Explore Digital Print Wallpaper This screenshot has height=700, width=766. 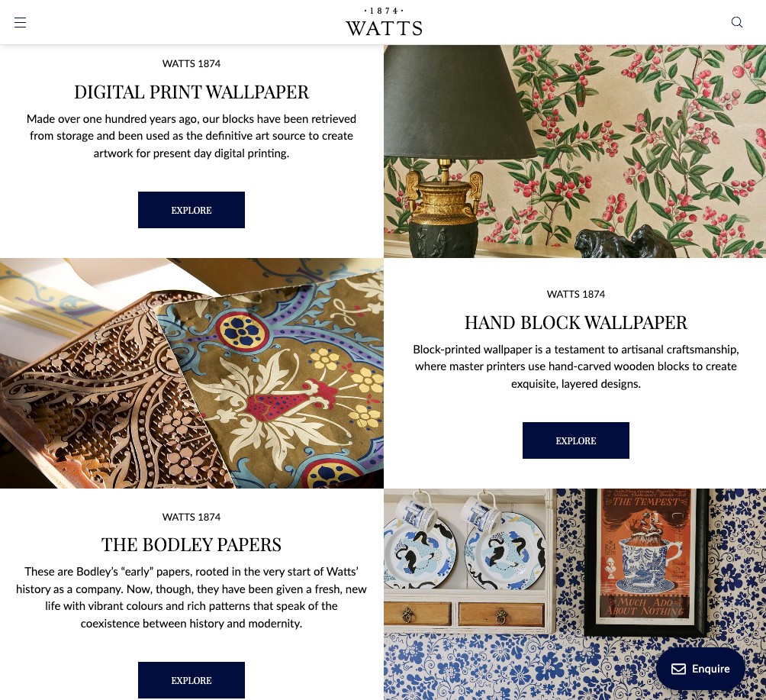click(x=191, y=210)
